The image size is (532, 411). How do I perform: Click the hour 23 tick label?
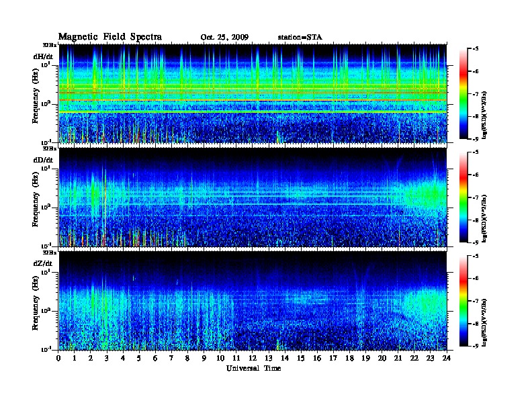pyautogui.click(x=431, y=359)
